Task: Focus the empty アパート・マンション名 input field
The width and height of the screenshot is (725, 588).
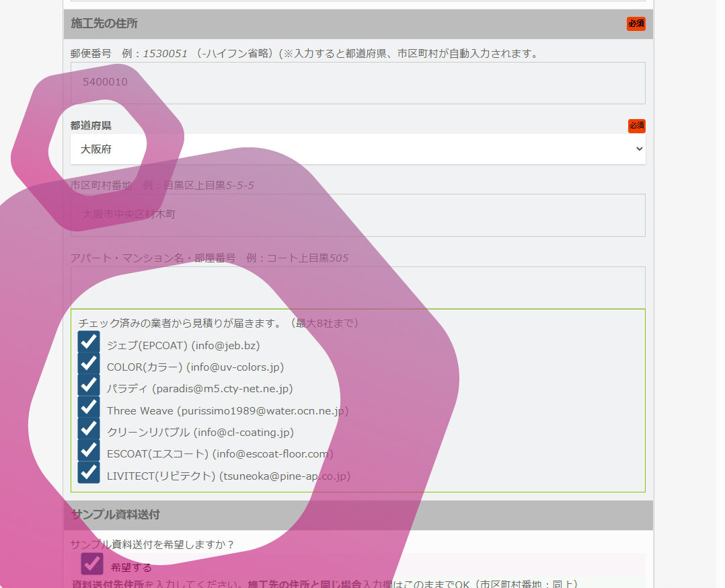Action: click(x=358, y=287)
